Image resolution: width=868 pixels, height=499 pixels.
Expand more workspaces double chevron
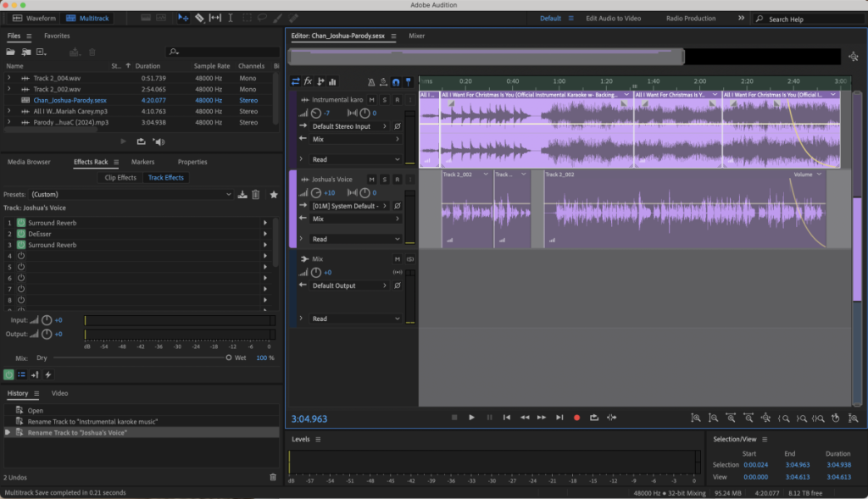[741, 19]
